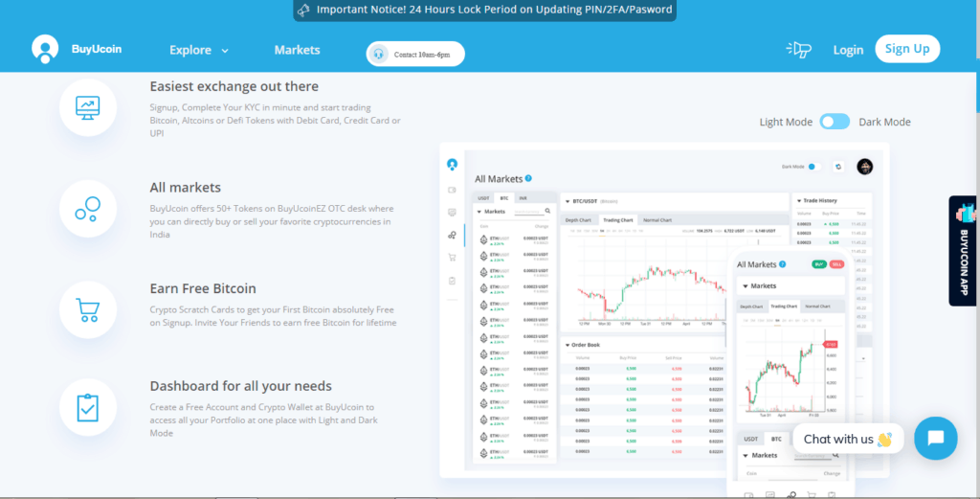
Task: Click the Easiest exchange out there heading
Action: click(234, 86)
